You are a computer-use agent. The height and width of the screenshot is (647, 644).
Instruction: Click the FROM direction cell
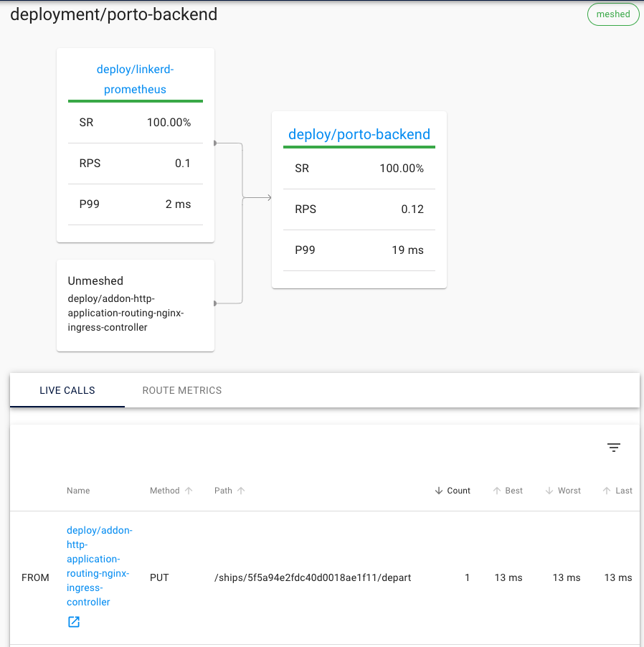[35, 577]
